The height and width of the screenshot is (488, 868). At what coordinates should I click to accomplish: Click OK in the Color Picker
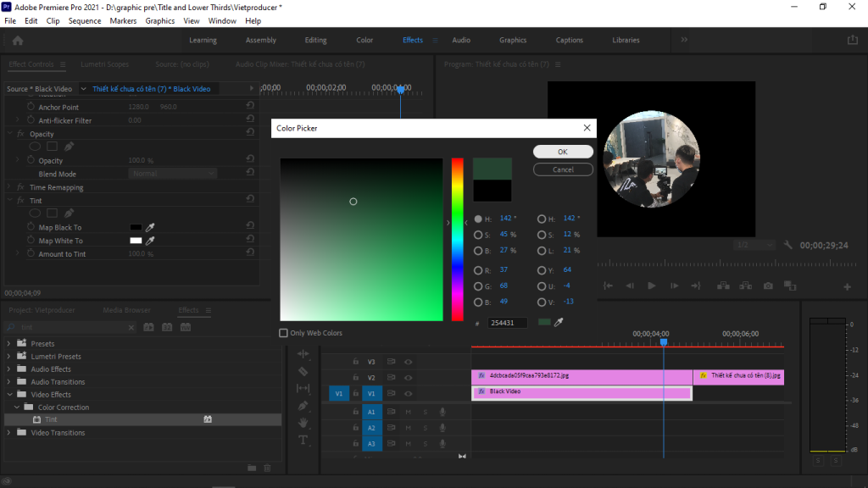[x=562, y=151]
